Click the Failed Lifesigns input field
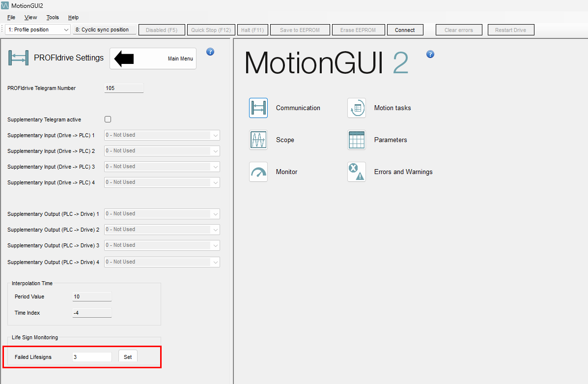 tap(92, 357)
